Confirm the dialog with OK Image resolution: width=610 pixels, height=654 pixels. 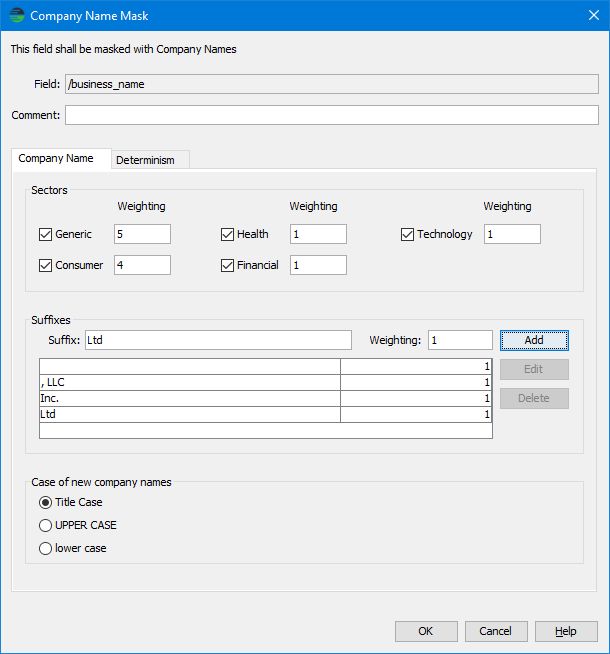(426, 631)
